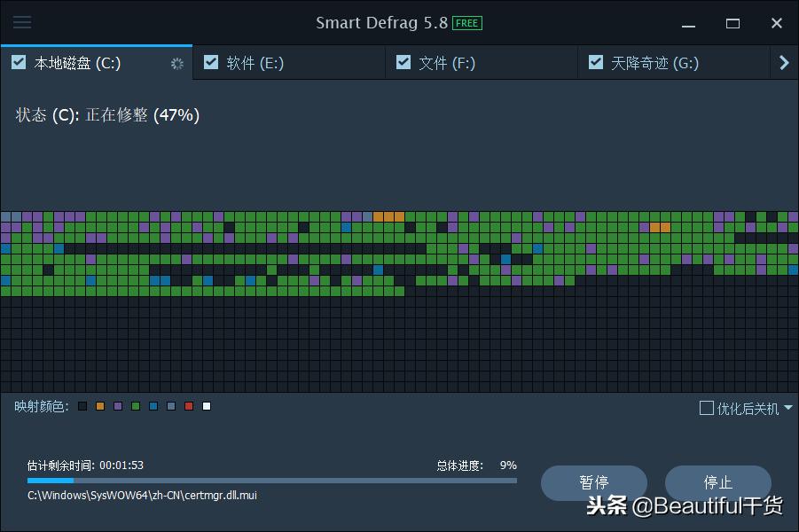Click the gear icon on the C: drive tab

coord(176,63)
